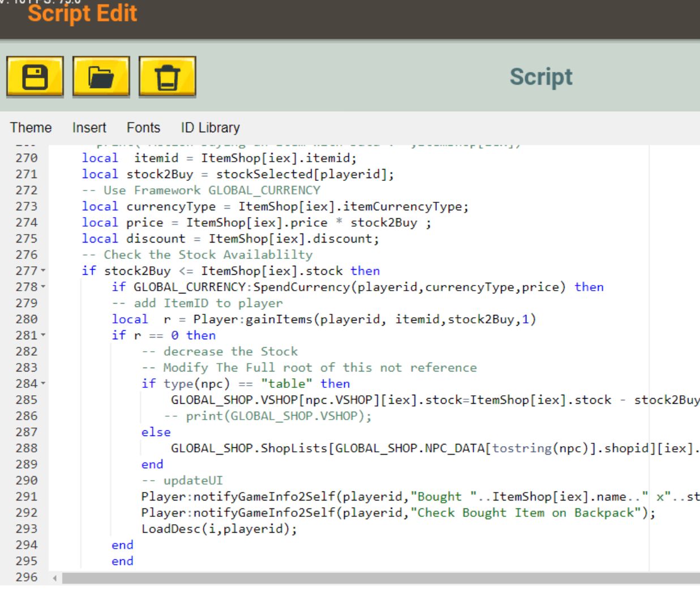Open the Insert menu
Image resolution: width=700 pixels, height=592 pixels.
(89, 128)
